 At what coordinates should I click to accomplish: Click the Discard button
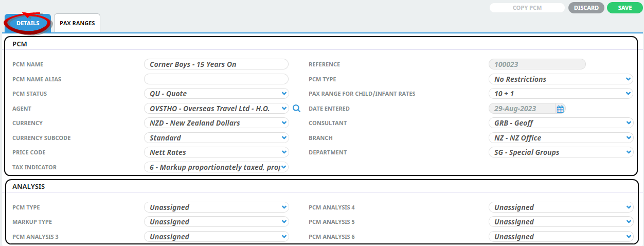(x=586, y=8)
